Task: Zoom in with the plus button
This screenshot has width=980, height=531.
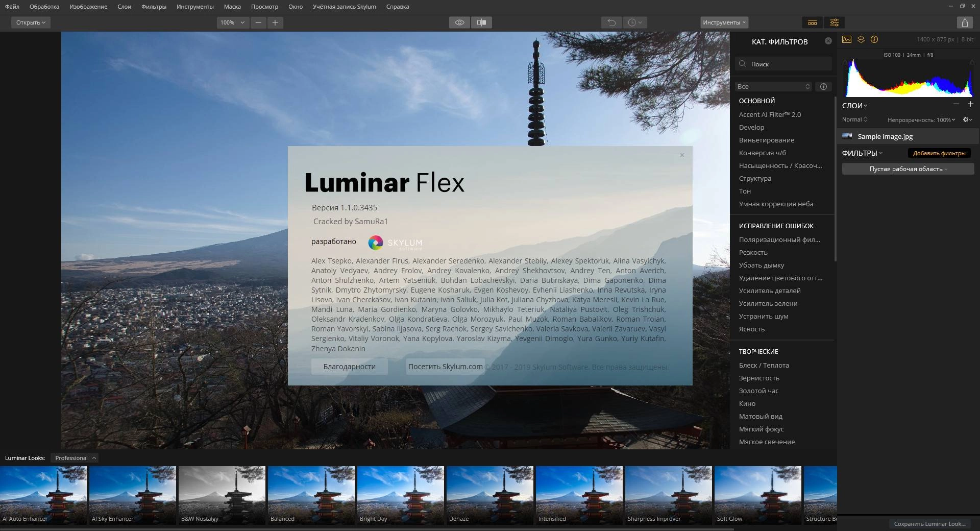Action: [275, 22]
